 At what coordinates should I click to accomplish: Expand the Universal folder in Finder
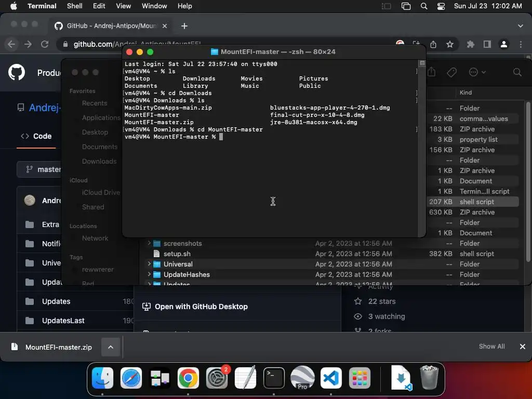[149, 263]
